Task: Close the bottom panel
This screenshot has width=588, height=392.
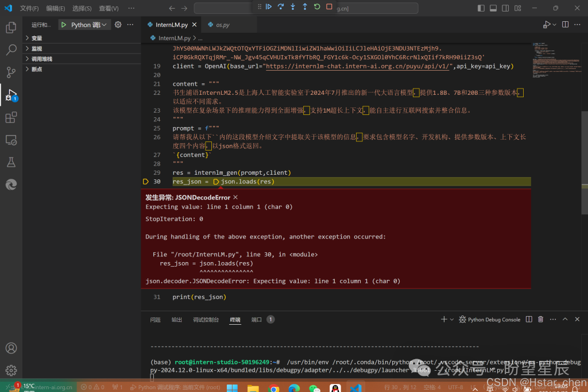Action: [578, 320]
